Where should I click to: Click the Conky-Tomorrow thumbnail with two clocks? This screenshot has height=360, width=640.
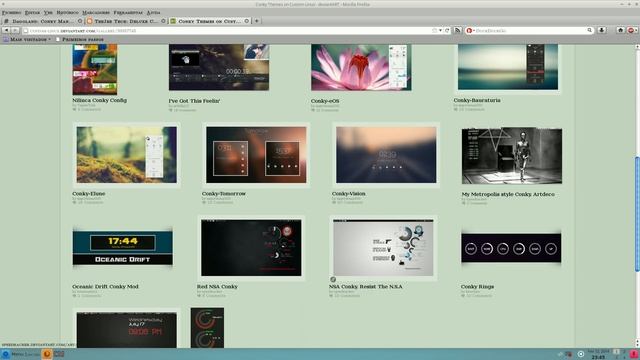pos(256,155)
